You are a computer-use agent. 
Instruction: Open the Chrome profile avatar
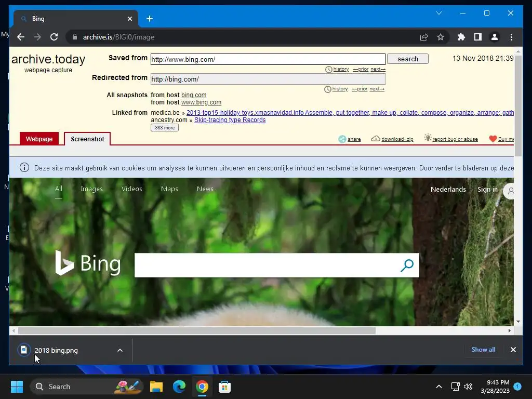click(495, 37)
